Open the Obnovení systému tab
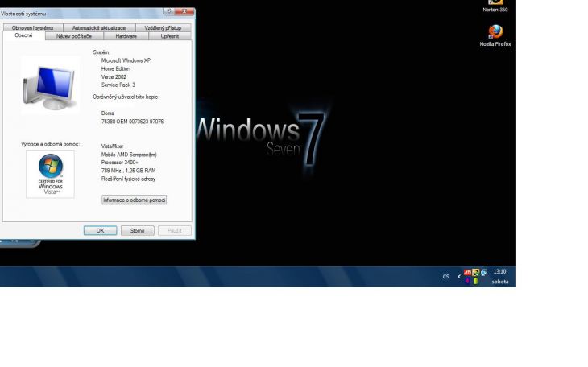Image resolution: width=588 pixels, height=367 pixels. click(x=33, y=27)
